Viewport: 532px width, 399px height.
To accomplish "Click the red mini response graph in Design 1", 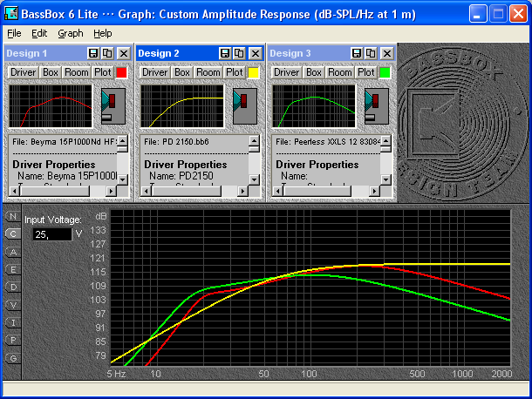I will click(51, 106).
